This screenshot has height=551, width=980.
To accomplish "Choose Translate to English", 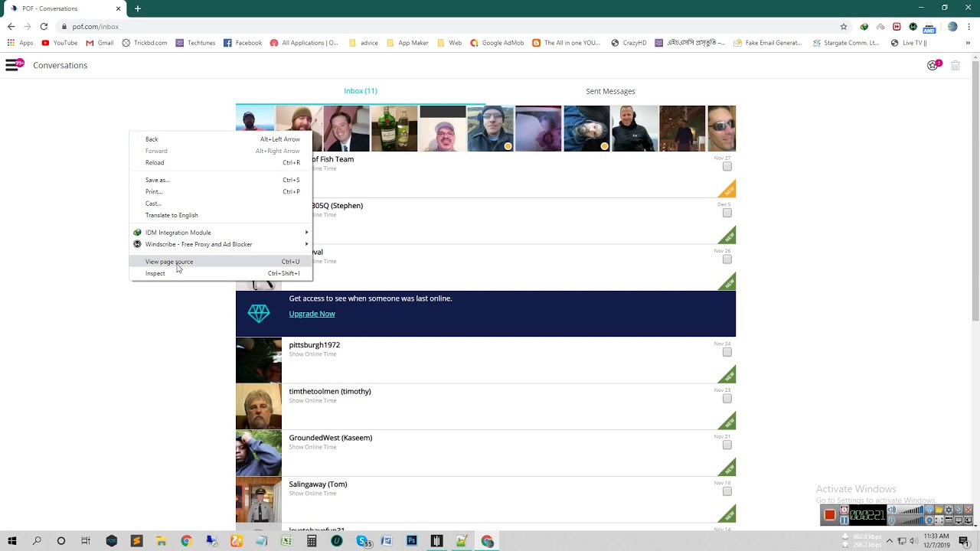I will (221, 215).
